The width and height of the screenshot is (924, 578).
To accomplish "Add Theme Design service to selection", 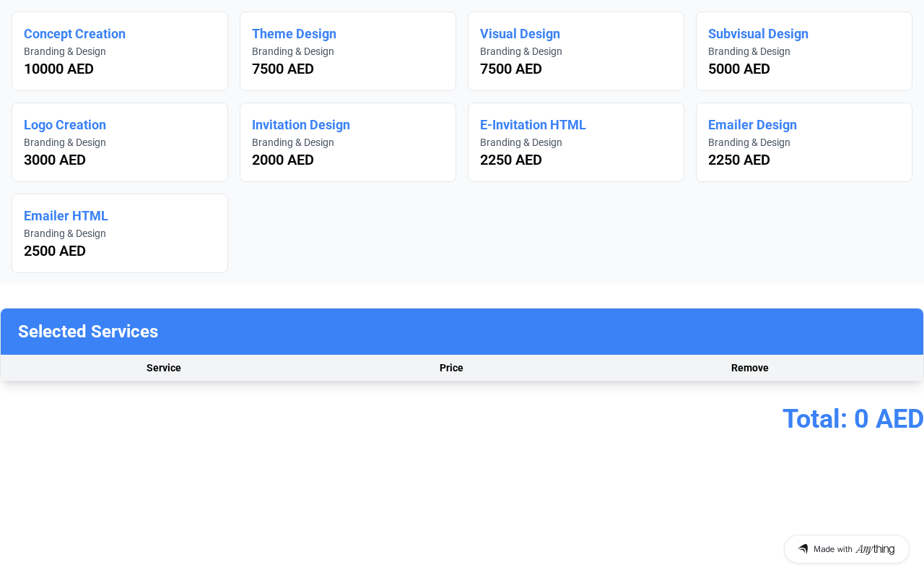I will click(348, 51).
